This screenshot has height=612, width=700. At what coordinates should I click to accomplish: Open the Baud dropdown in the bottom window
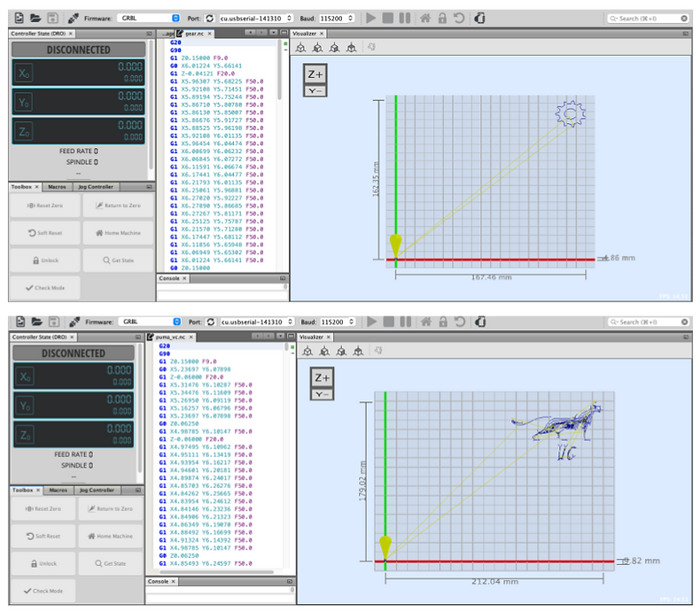click(x=338, y=321)
